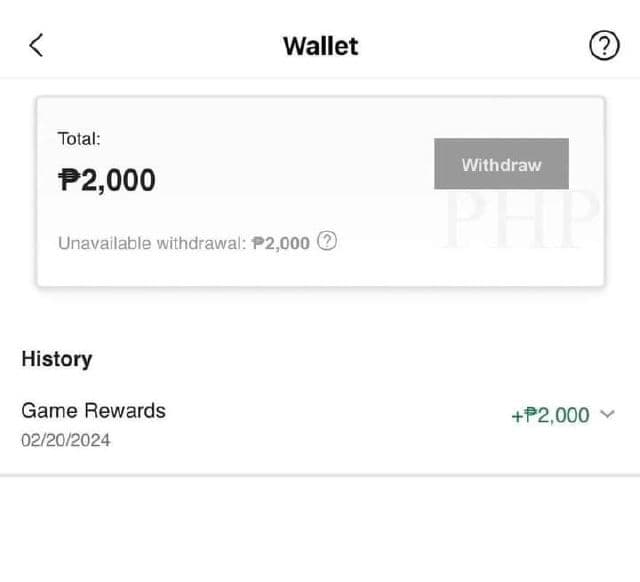Expand Game Rewards entry with chevron arrow

click(606, 414)
